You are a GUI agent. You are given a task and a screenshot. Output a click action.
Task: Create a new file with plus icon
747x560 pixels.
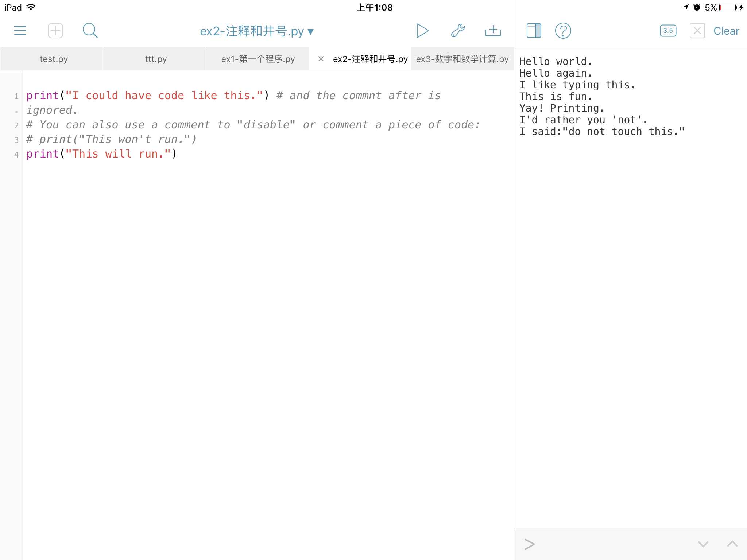(x=55, y=31)
